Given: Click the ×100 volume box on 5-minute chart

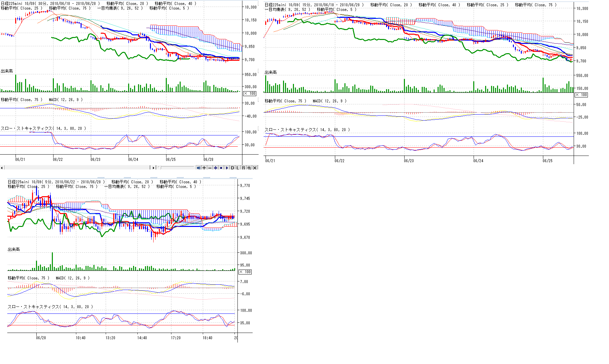Looking at the screenshot, I should (245, 272).
